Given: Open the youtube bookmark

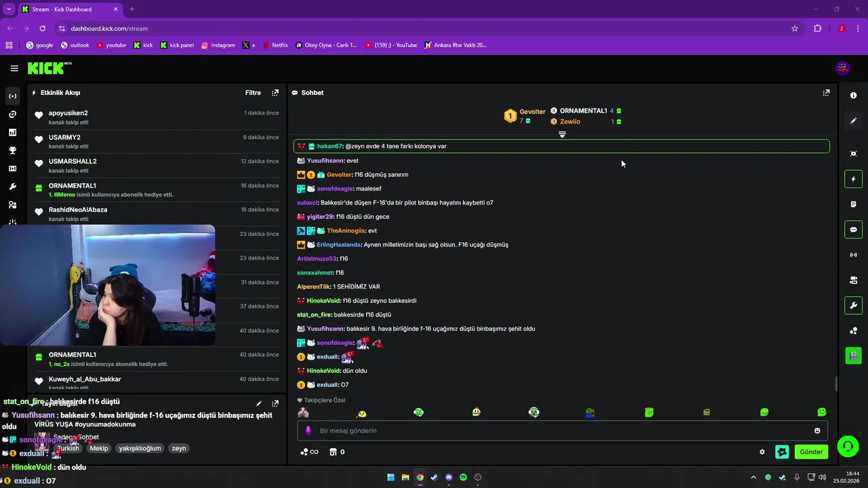Looking at the screenshot, I should (x=111, y=45).
